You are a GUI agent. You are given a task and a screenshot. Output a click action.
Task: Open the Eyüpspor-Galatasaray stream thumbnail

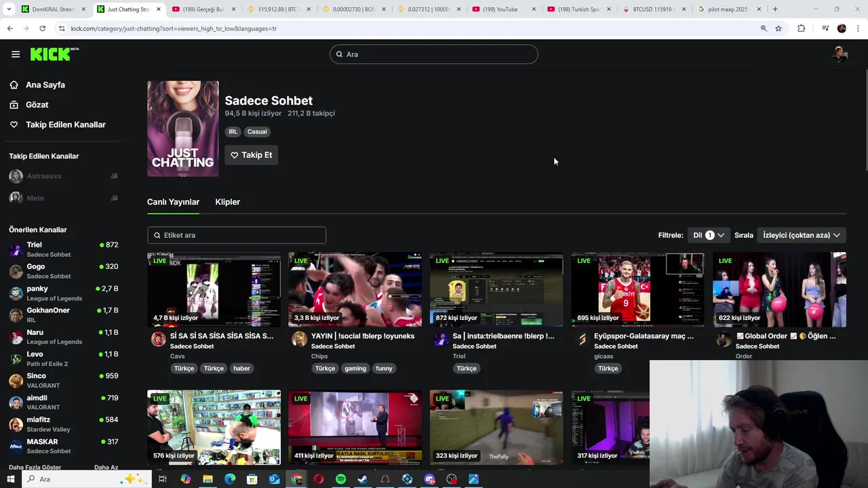pos(637,290)
